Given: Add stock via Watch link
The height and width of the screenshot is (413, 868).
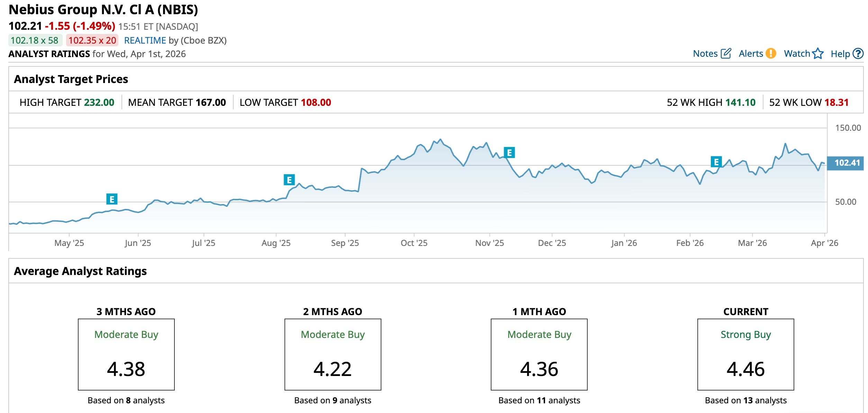Looking at the screenshot, I should 797,54.
